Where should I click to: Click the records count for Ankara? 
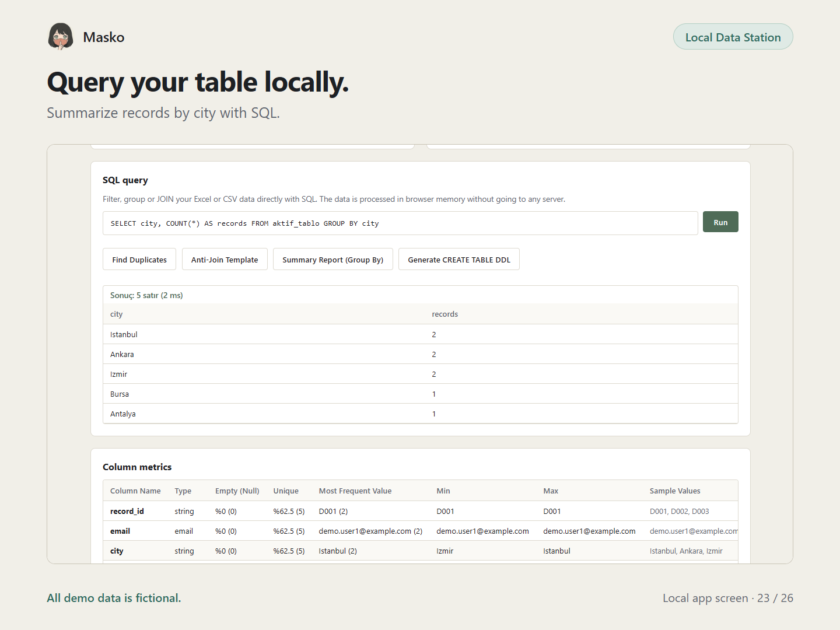coord(434,354)
